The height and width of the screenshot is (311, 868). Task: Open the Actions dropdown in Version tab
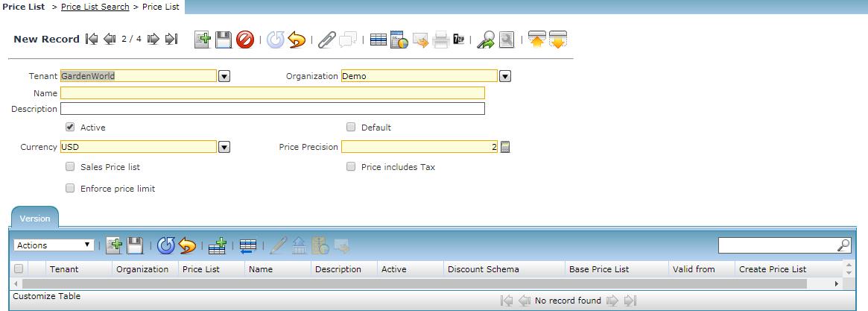point(54,245)
